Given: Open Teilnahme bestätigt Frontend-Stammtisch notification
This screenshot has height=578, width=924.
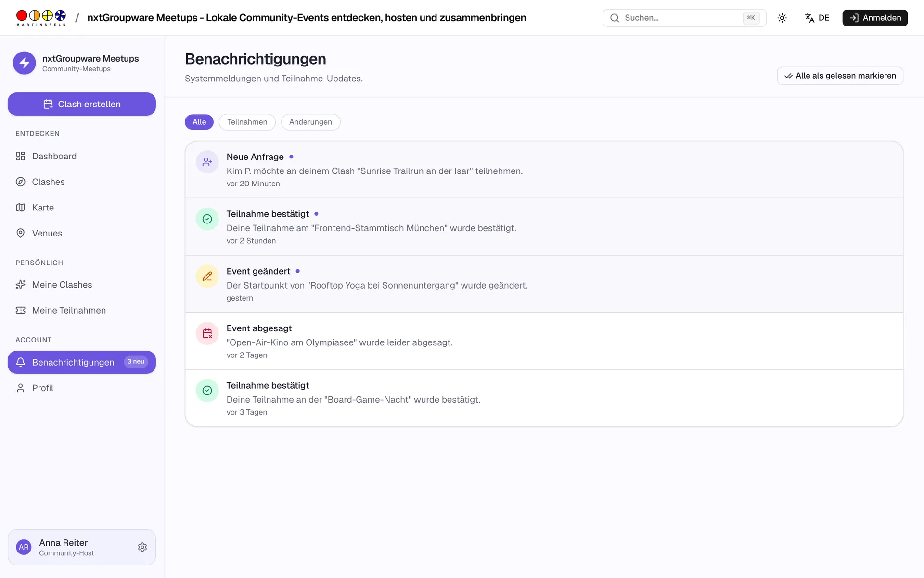Looking at the screenshot, I should 544,227.
